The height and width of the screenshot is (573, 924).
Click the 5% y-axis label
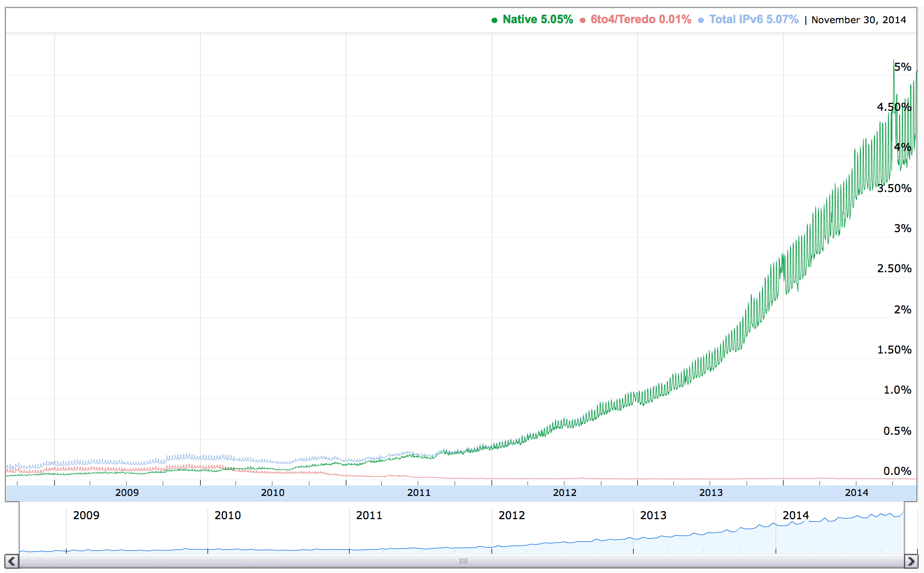point(902,67)
